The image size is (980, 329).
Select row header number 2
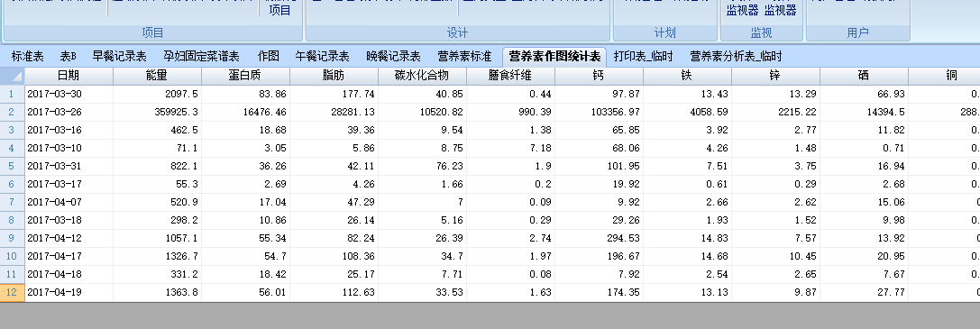coord(13,113)
